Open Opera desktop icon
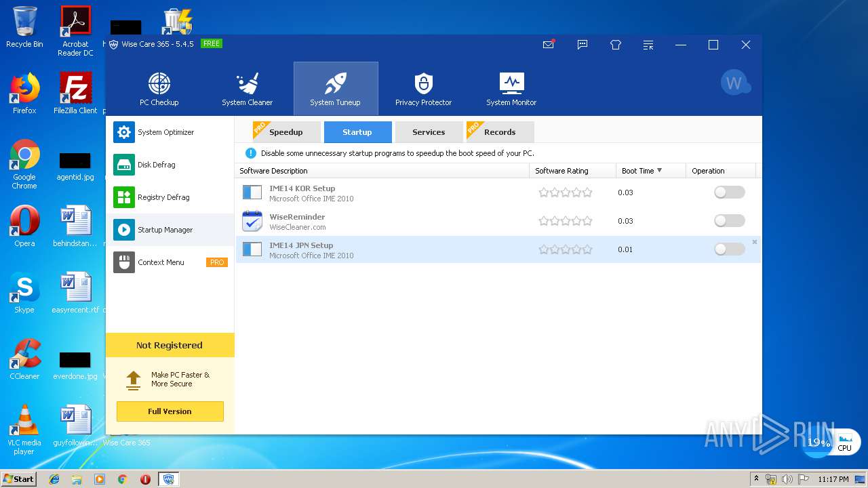This screenshot has width=868, height=488. [24, 226]
